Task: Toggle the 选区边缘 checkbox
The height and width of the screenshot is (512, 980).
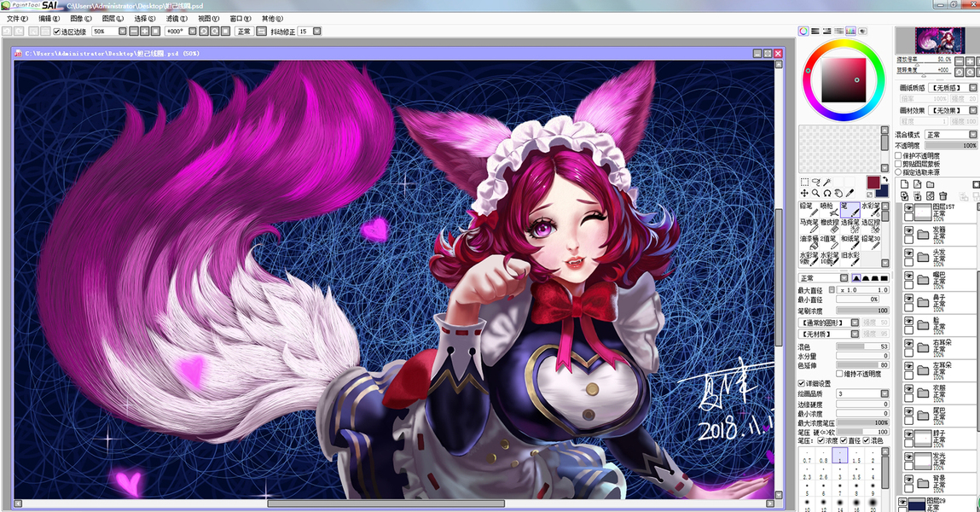Action: (57, 32)
